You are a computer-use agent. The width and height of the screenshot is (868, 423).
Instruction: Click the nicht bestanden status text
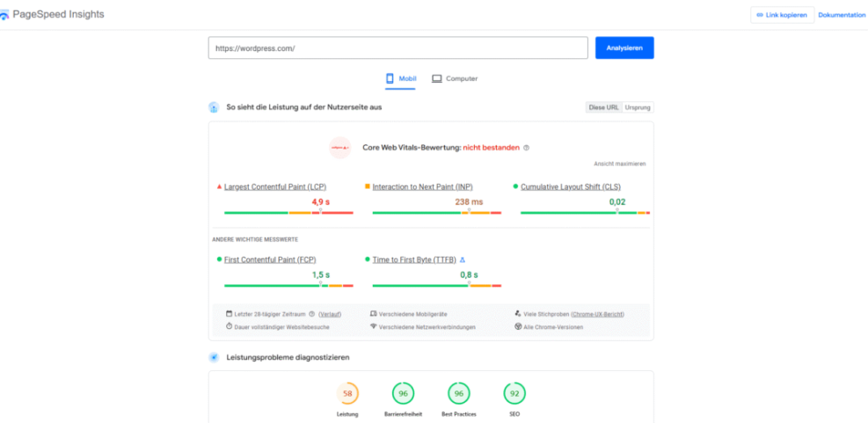point(491,148)
